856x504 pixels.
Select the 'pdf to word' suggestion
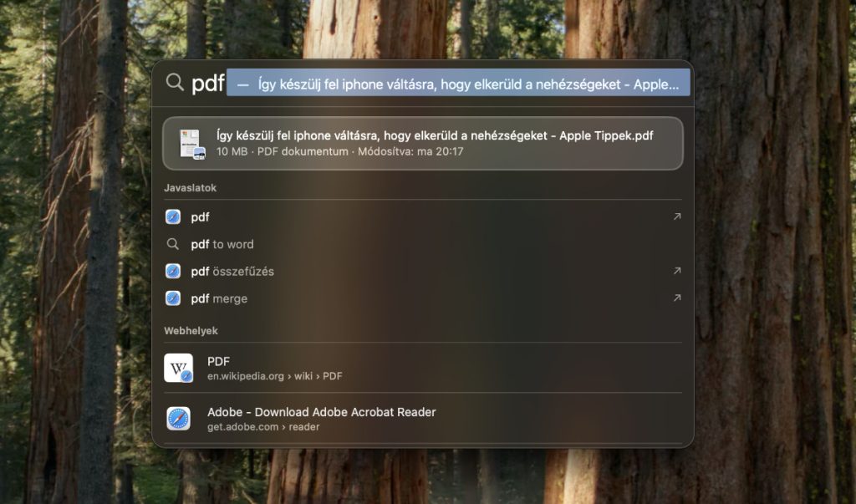coord(422,244)
